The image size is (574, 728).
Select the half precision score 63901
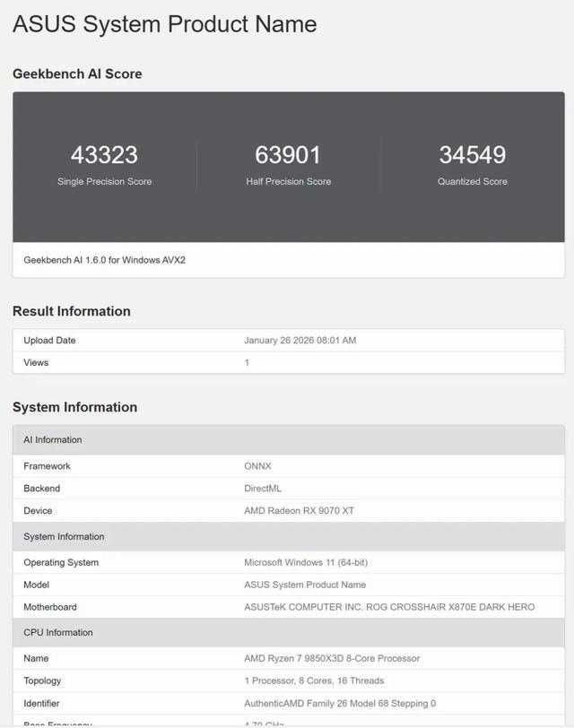288,154
